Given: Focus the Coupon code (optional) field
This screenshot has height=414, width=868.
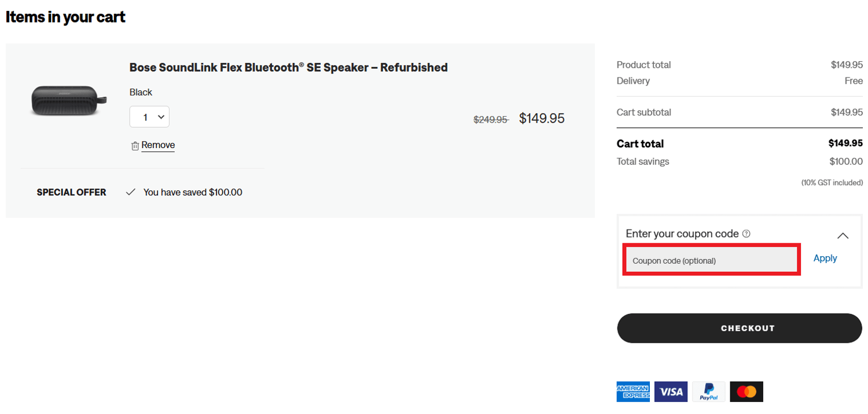Looking at the screenshot, I should [712, 260].
